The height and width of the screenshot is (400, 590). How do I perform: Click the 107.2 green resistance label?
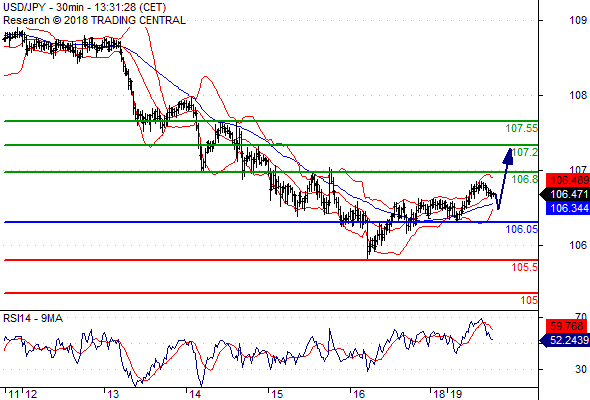click(x=525, y=152)
